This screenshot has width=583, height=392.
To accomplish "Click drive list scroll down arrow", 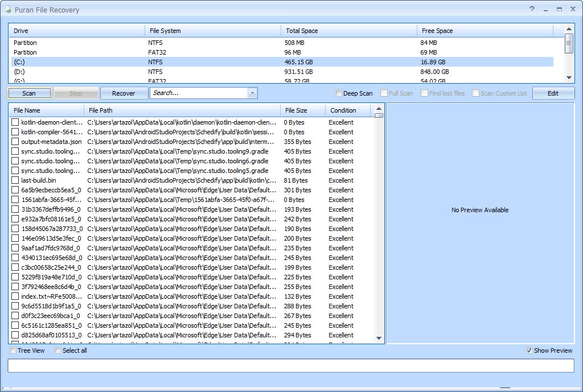I will [569, 77].
